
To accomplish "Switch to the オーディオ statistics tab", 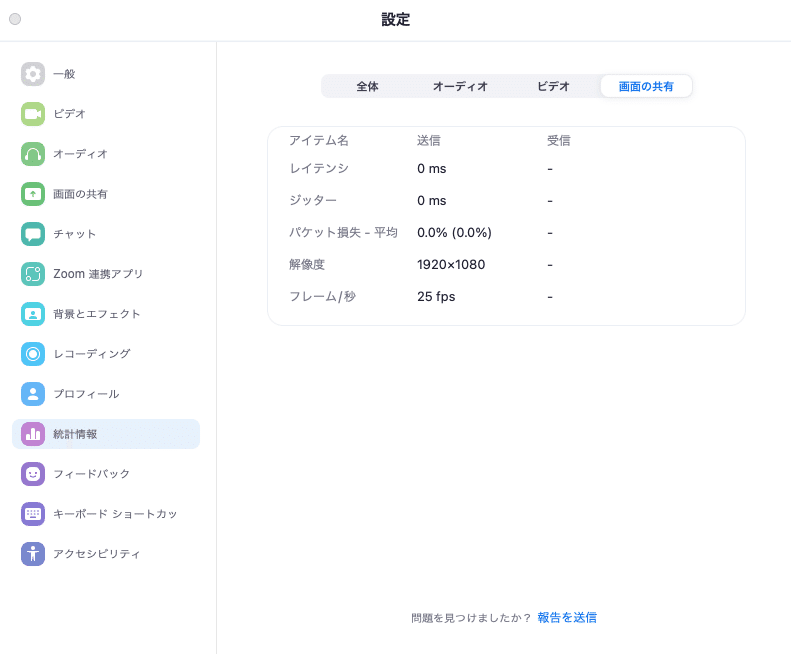I will [460, 86].
